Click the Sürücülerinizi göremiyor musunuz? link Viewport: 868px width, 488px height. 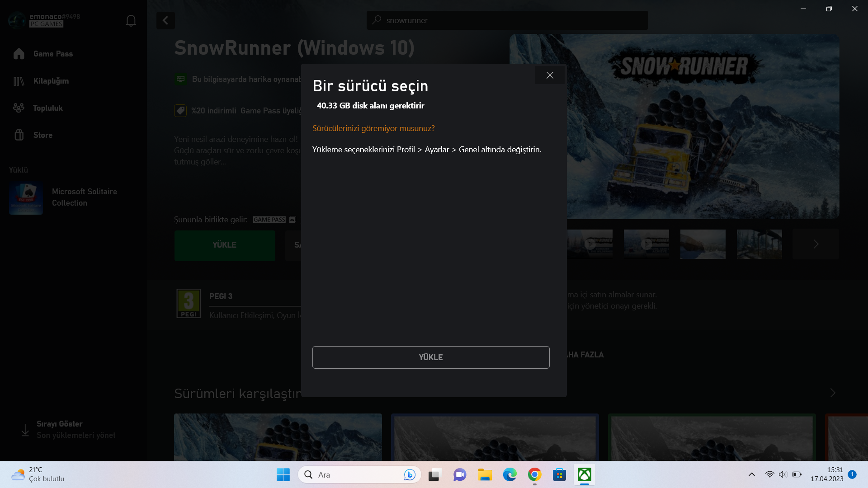click(373, 128)
